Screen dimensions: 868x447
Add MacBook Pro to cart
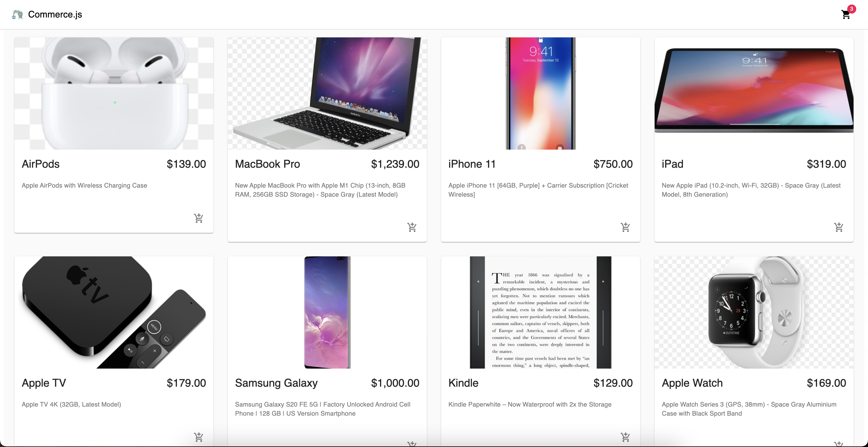412,227
